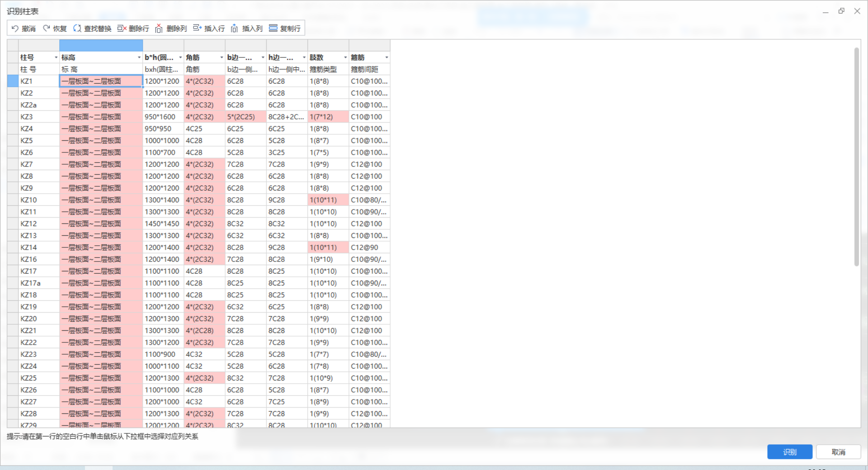868x470 pixels.
Task: Open the 标高 column dropdown
Action: 139,57
